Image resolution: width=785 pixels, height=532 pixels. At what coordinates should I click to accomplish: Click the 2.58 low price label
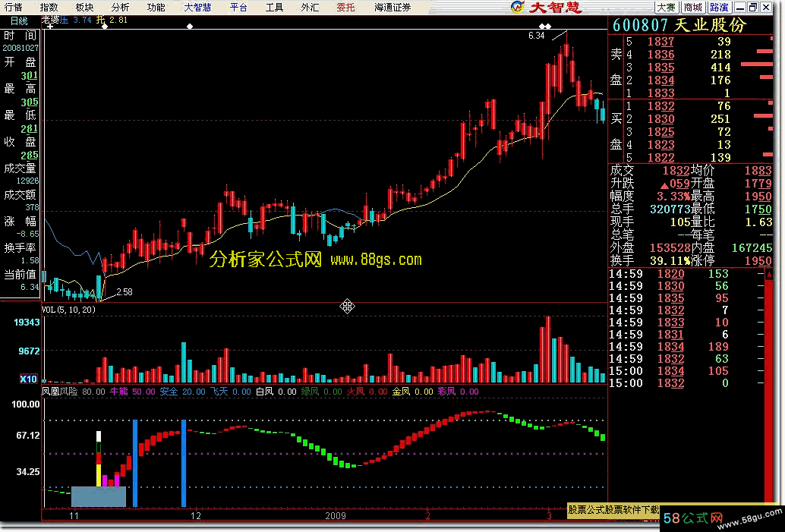(x=125, y=291)
